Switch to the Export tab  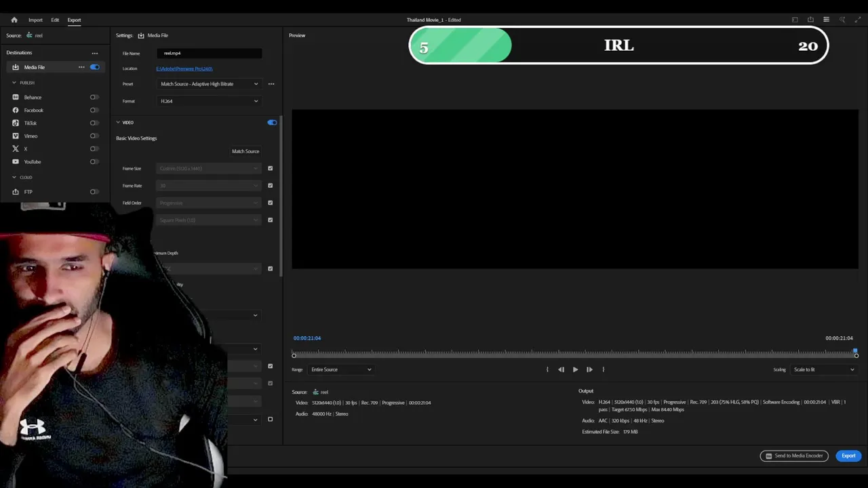click(x=74, y=20)
